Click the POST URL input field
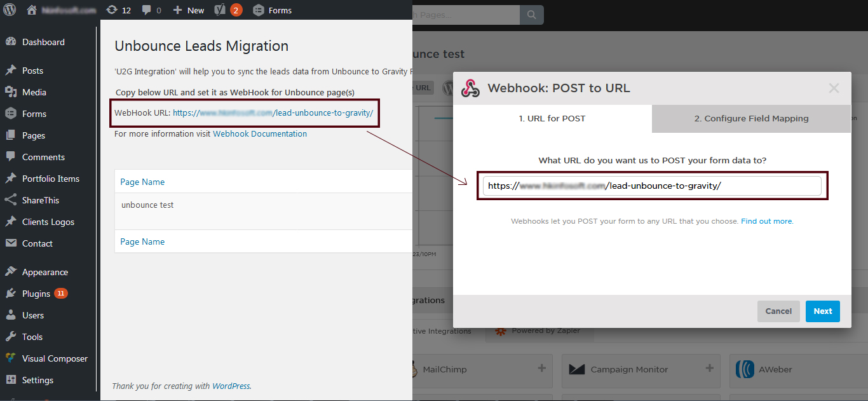The width and height of the screenshot is (868, 401). click(x=652, y=186)
